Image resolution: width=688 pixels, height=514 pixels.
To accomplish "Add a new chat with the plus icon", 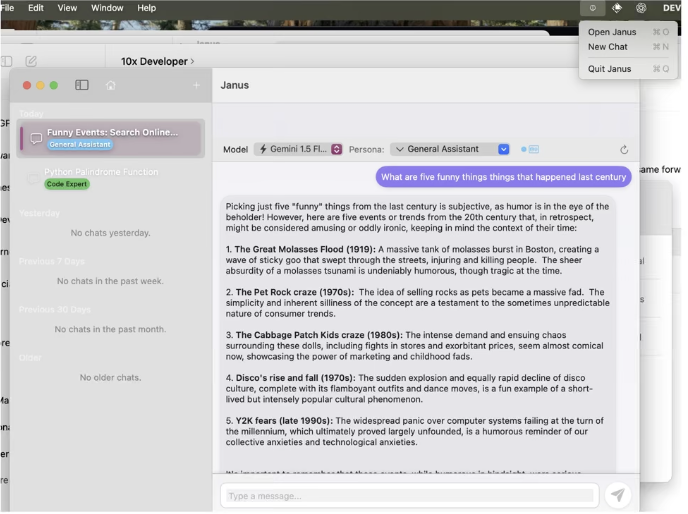I will [197, 85].
